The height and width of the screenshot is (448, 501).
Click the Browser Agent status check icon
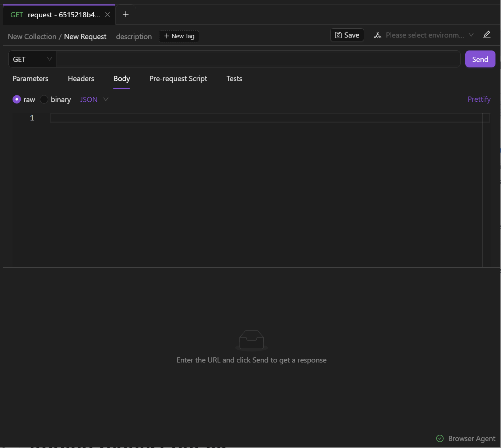coord(440,438)
